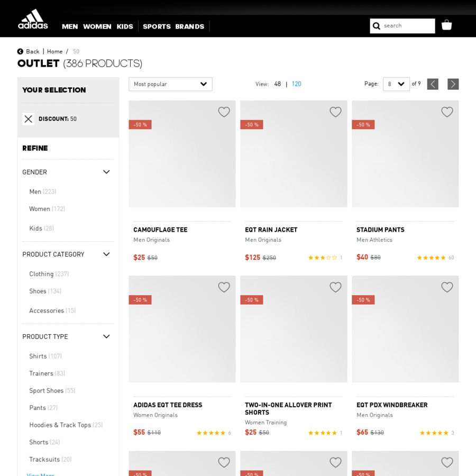Open the shopping bag icon
Screen dimensions: 476x476
click(446, 25)
